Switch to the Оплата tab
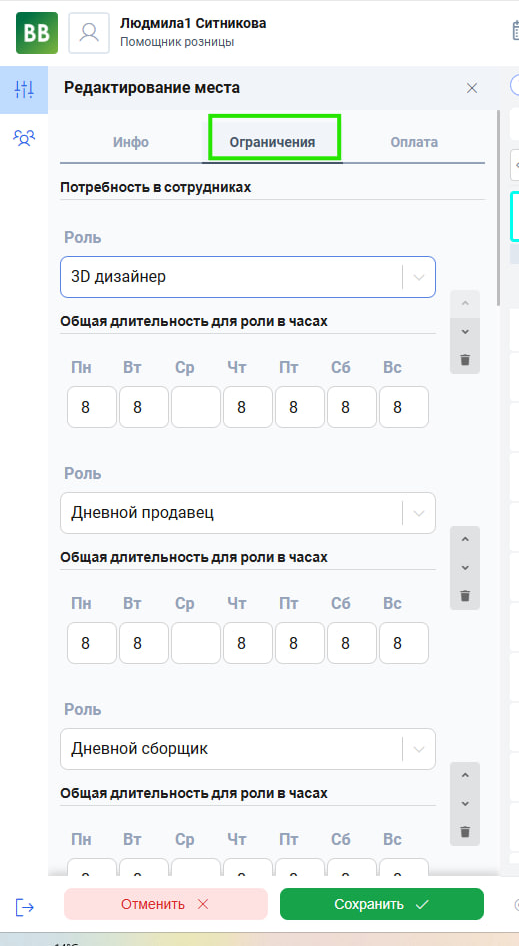This screenshot has height=946, width=519. [x=414, y=142]
